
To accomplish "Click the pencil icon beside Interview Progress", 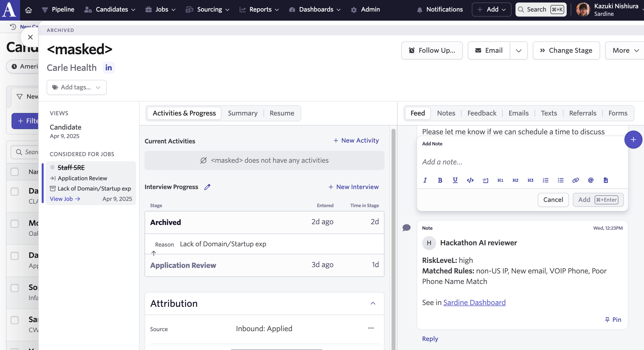I will pyautogui.click(x=207, y=187).
